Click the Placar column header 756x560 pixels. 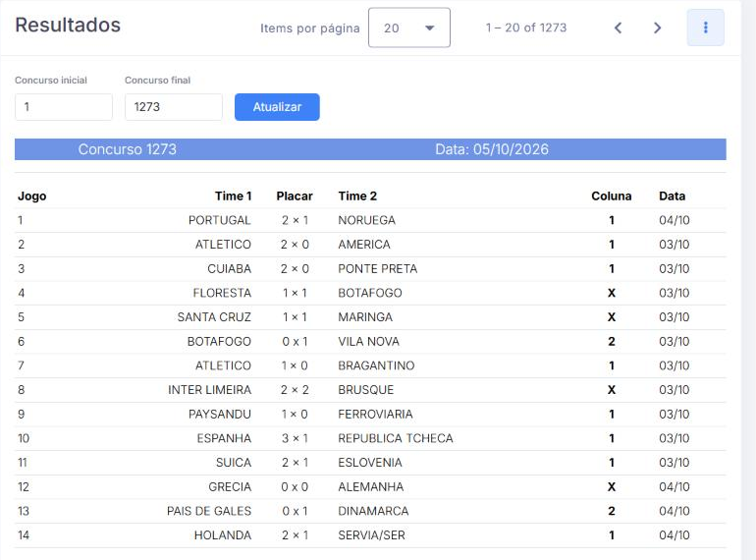click(x=295, y=196)
